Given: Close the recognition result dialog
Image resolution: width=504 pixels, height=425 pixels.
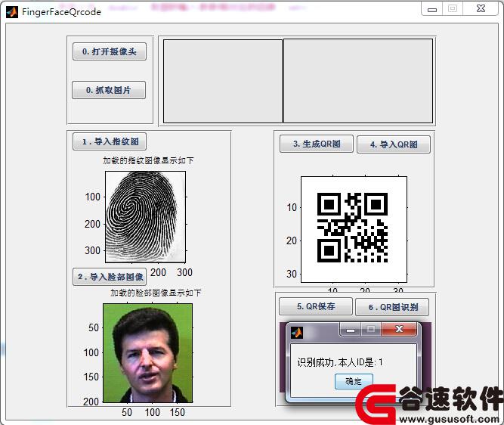Looking at the screenshot, I should [399, 329].
